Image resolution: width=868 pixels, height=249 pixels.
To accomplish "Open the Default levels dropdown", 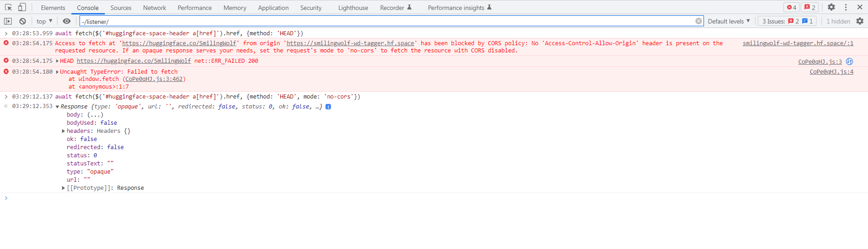I will (x=729, y=21).
